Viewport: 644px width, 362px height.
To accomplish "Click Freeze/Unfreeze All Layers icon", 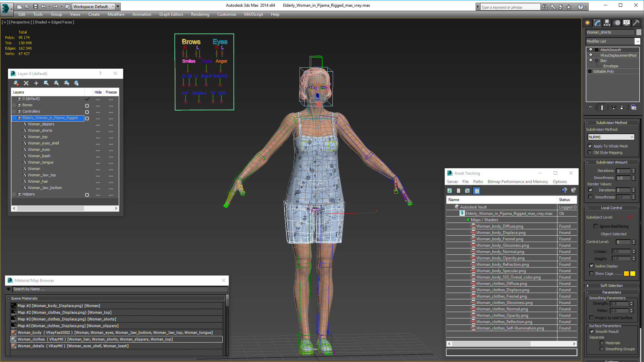I will (76, 83).
